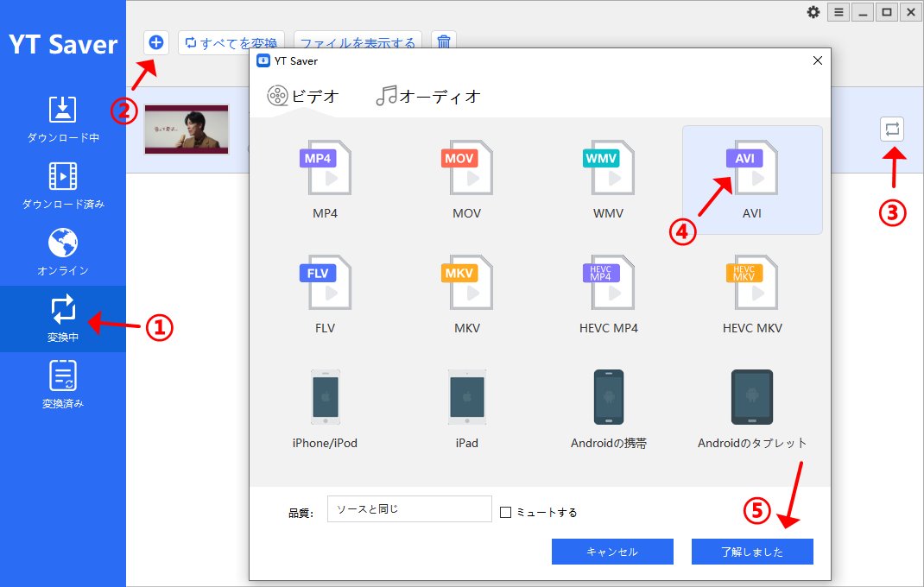Open the 品質 quality dropdown
The height and width of the screenshot is (587, 924).
pos(409,509)
